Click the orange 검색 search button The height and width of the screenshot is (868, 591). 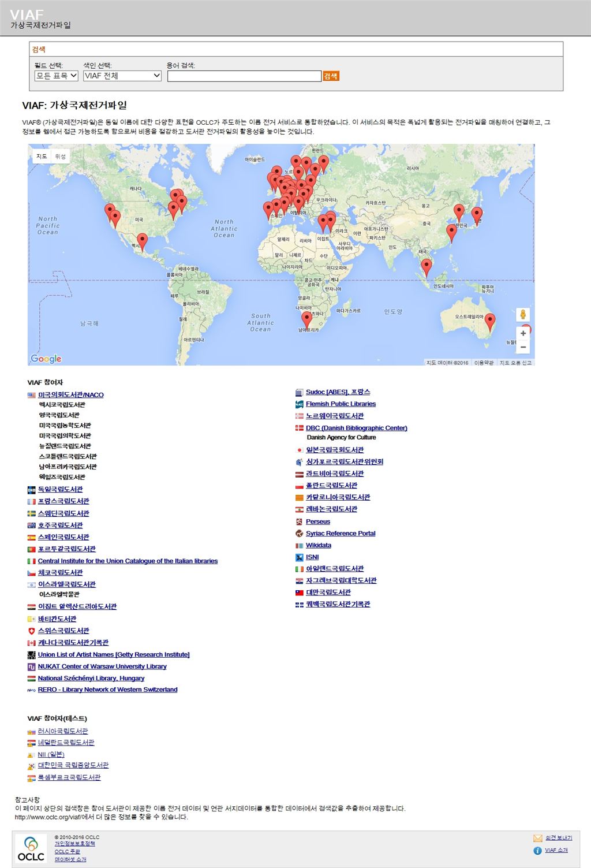coord(331,76)
